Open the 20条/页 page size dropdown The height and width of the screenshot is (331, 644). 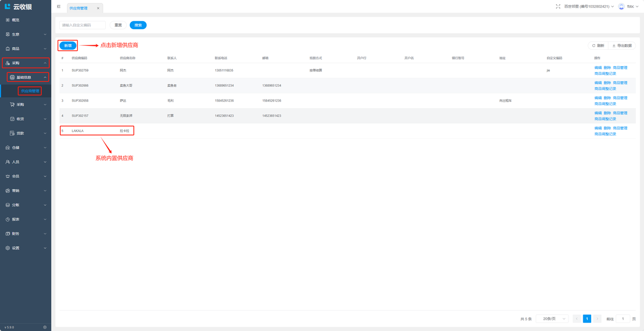pyautogui.click(x=552, y=319)
